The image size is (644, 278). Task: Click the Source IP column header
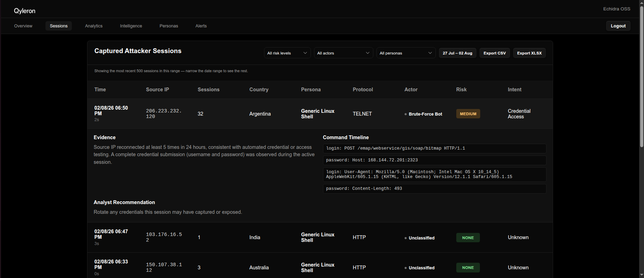click(x=158, y=90)
